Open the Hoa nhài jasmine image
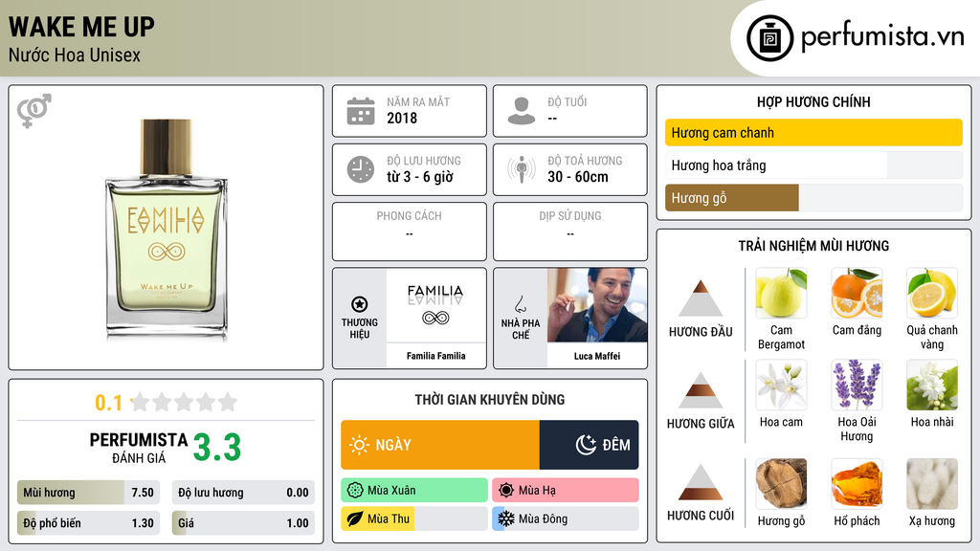Screen dimensions: 980x551 (x=932, y=385)
